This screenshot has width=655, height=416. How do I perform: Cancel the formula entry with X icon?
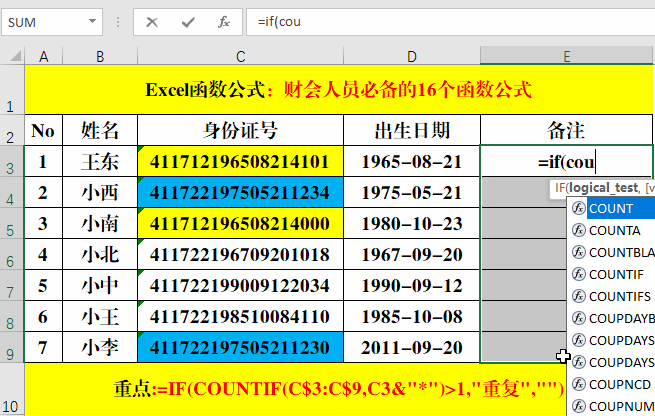(152, 22)
